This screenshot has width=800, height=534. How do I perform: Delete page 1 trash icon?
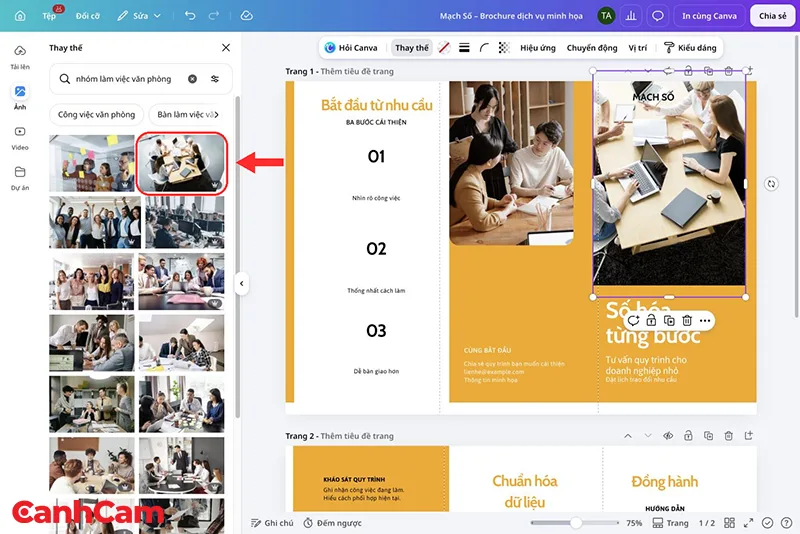coord(729,71)
